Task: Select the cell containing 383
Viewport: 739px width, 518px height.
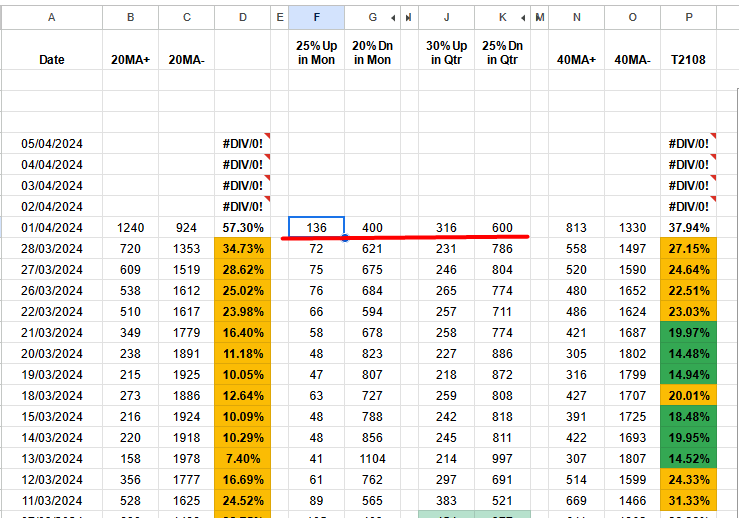Action: 446,501
